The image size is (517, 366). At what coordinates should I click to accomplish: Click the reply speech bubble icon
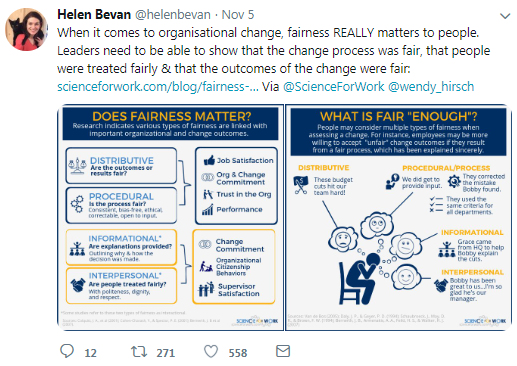pyautogui.click(x=67, y=351)
